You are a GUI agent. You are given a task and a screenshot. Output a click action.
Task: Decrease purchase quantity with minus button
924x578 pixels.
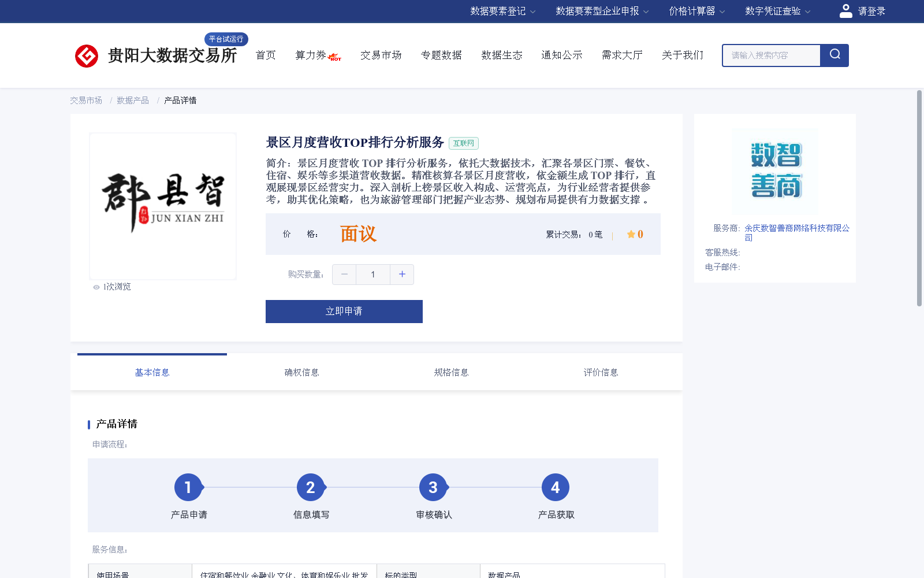pyautogui.click(x=344, y=275)
